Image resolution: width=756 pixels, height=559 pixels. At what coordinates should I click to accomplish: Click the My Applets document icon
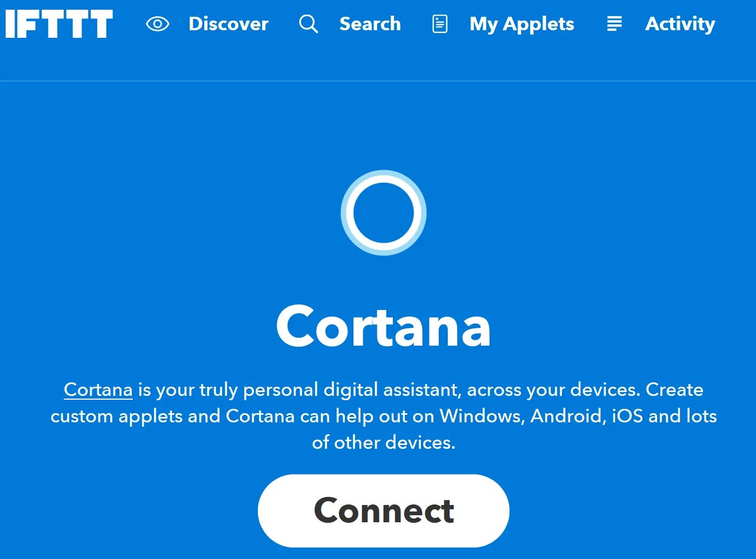pyautogui.click(x=440, y=24)
